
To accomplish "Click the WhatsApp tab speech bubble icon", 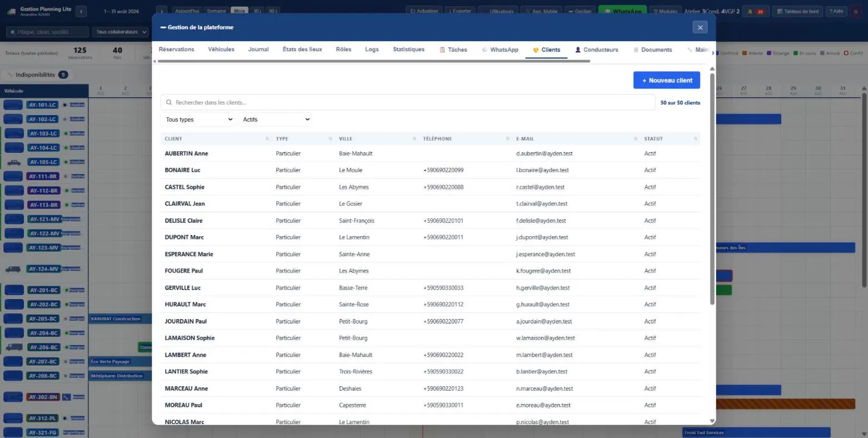I will [484, 50].
